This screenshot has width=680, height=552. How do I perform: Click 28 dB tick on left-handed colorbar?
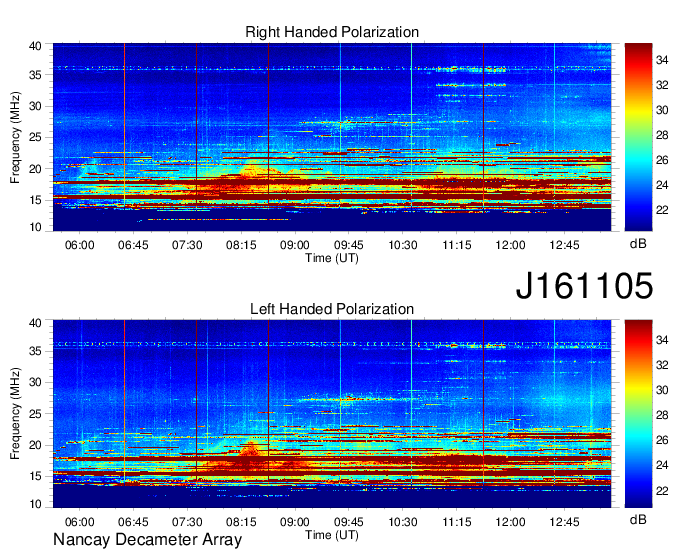pos(662,415)
